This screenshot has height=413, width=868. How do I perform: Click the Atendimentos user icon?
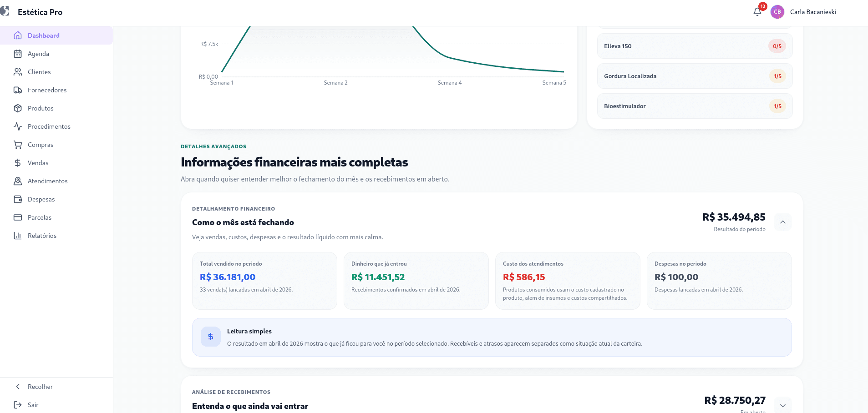pyautogui.click(x=18, y=181)
